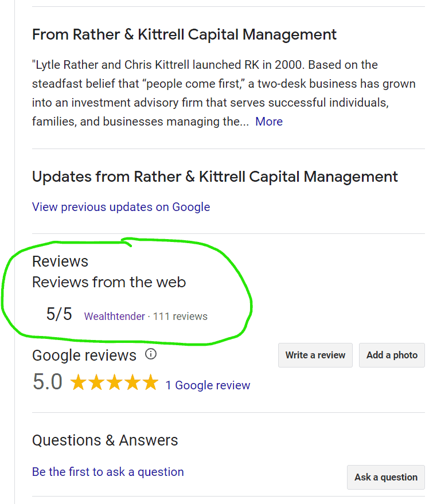Click the Reviews from the web heading
Viewport: 433px width, 504px height.
[109, 282]
